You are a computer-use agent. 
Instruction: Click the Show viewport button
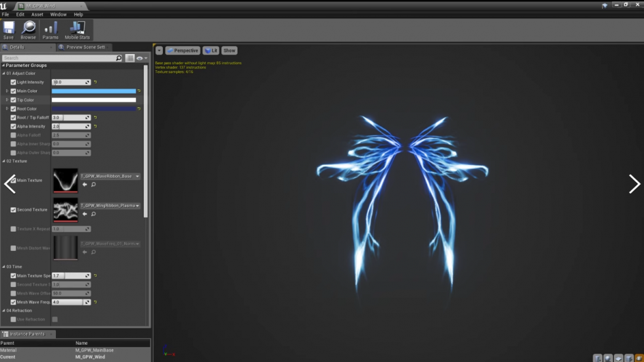coord(229,51)
